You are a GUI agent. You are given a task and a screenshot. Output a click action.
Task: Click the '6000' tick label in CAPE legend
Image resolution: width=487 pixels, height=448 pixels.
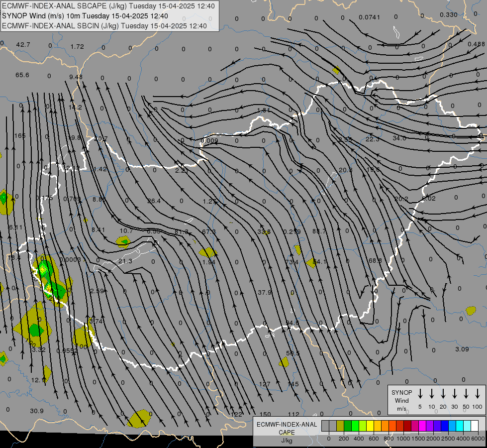point(478,439)
